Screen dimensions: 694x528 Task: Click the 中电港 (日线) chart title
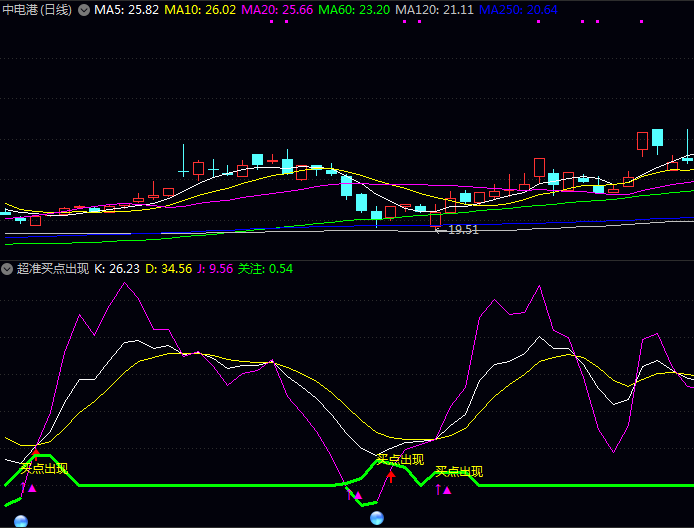38,9
